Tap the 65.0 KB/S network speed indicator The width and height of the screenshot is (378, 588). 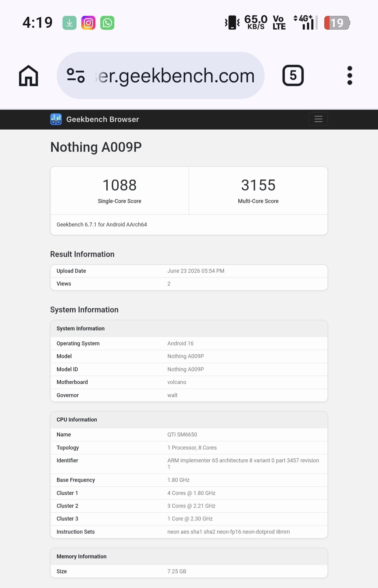256,22
